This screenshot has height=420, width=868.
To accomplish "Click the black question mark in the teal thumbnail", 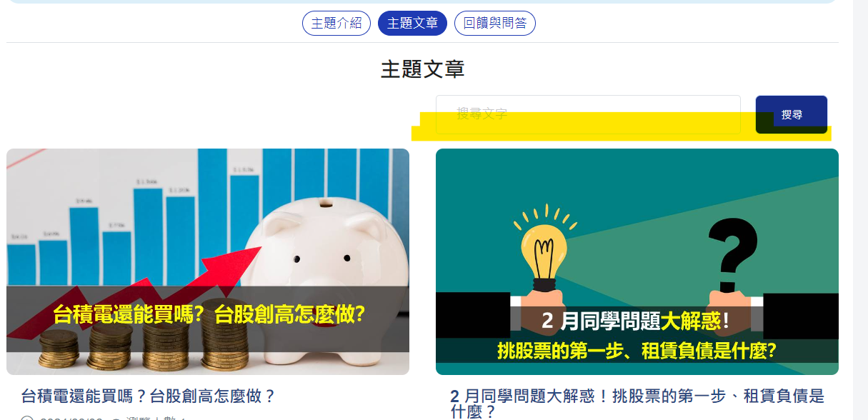I will [x=732, y=255].
